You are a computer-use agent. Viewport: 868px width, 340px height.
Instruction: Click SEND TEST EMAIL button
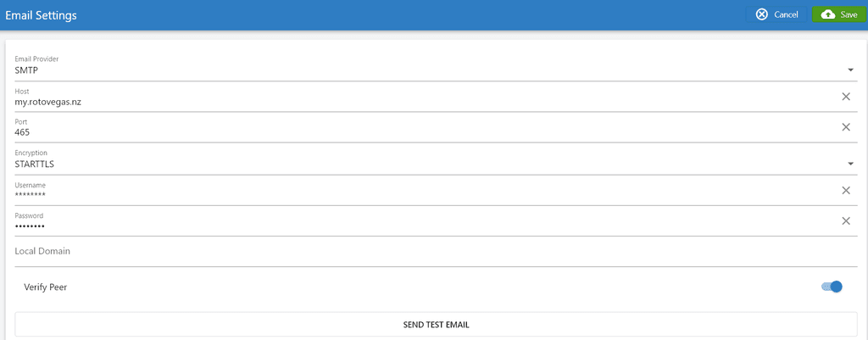(436, 325)
